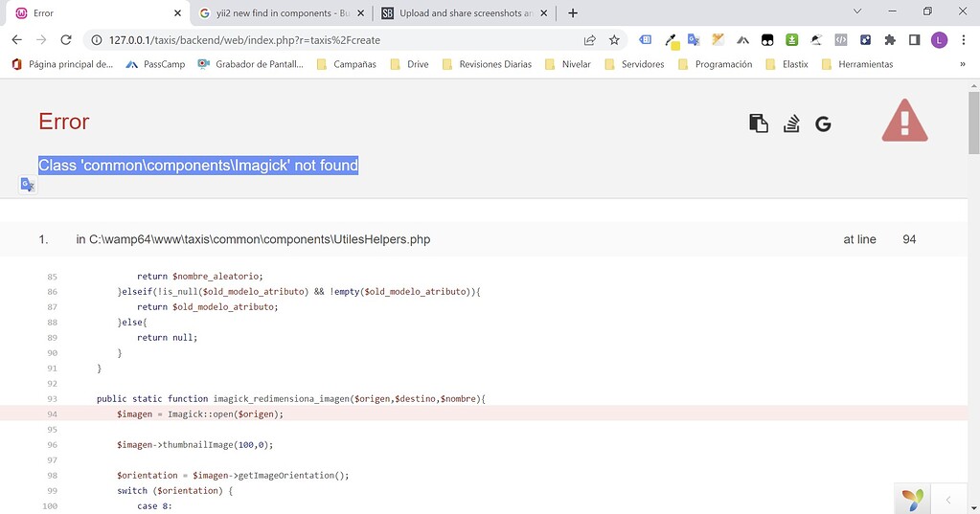Open the Drive bookmark folder

[x=409, y=64]
